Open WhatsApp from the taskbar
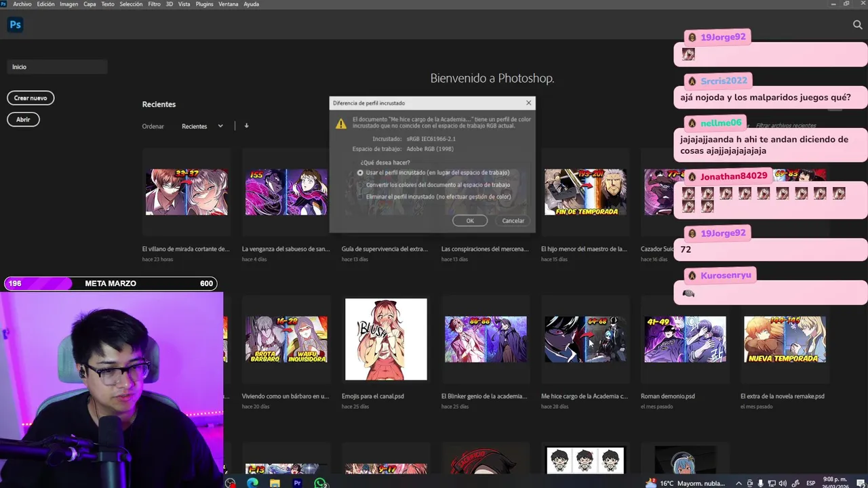The width and height of the screenshot is (868, 488). tap(320, 483)
